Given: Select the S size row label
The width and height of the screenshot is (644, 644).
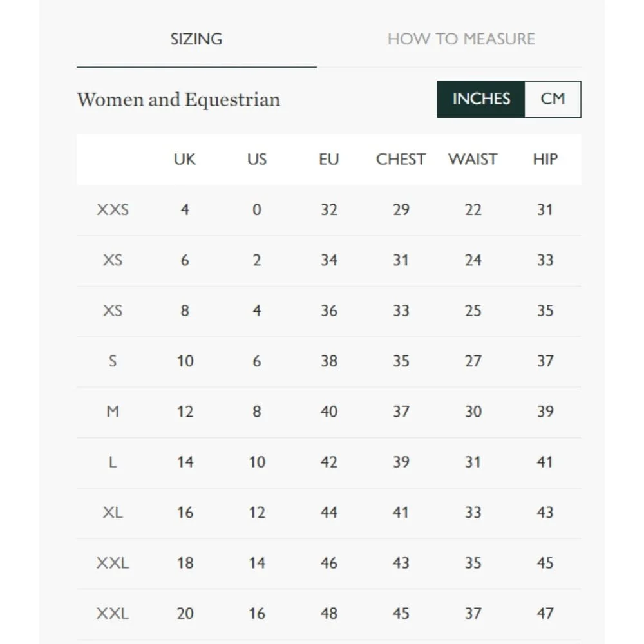Looking at the screenshot, I should pos(113,361).
